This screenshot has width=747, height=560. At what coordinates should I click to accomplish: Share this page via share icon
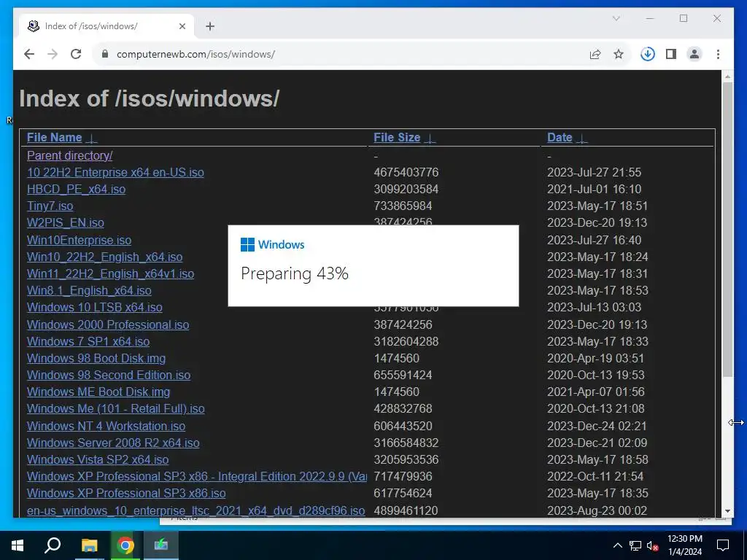(595, 54)
